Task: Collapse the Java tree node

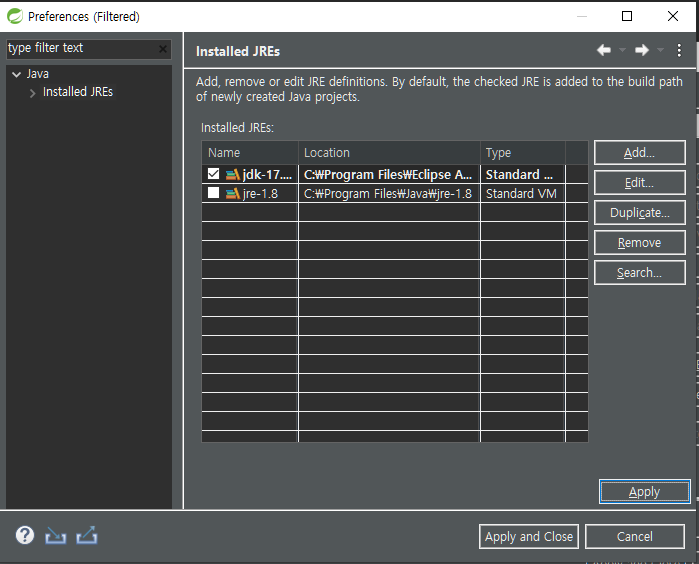Action: [16, 74]
